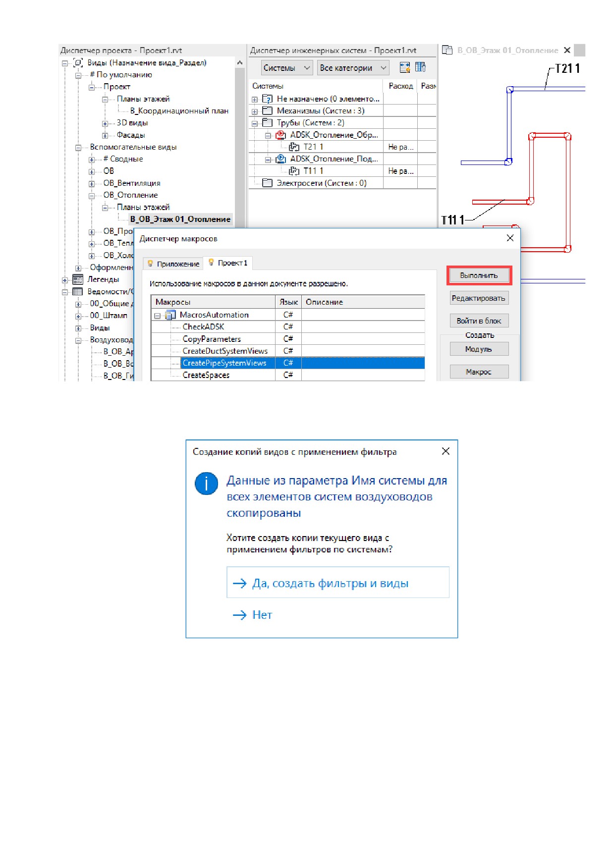614x868 pixels.
Task: Click the lightbulb icon on Приложение tab
Action: pos(150,264)
